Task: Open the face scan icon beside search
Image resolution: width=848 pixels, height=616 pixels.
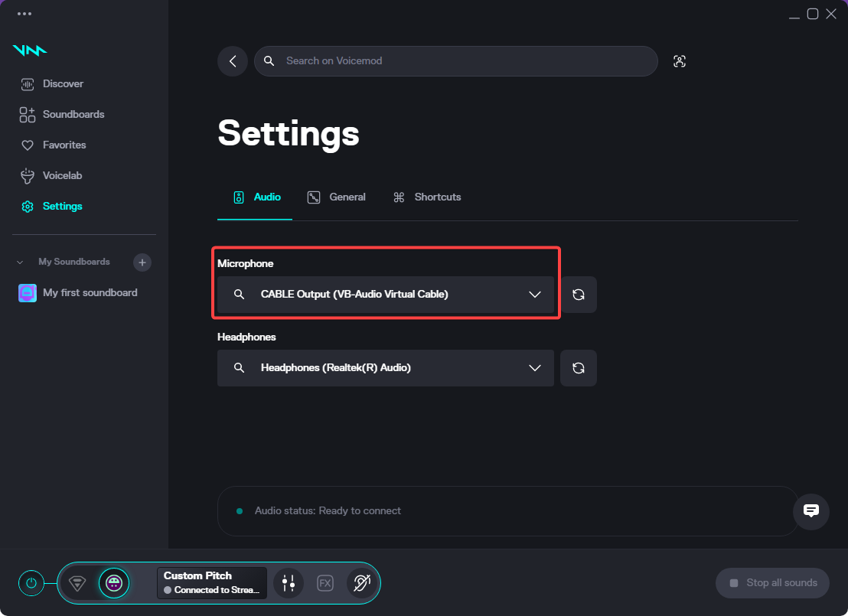Action: click(x=680, y=61)
